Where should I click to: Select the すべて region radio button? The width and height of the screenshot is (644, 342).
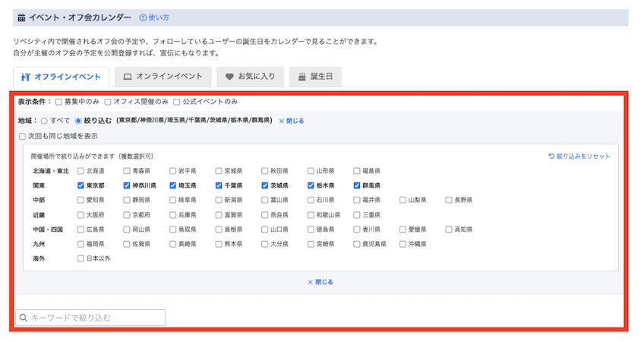pos(44,121)
